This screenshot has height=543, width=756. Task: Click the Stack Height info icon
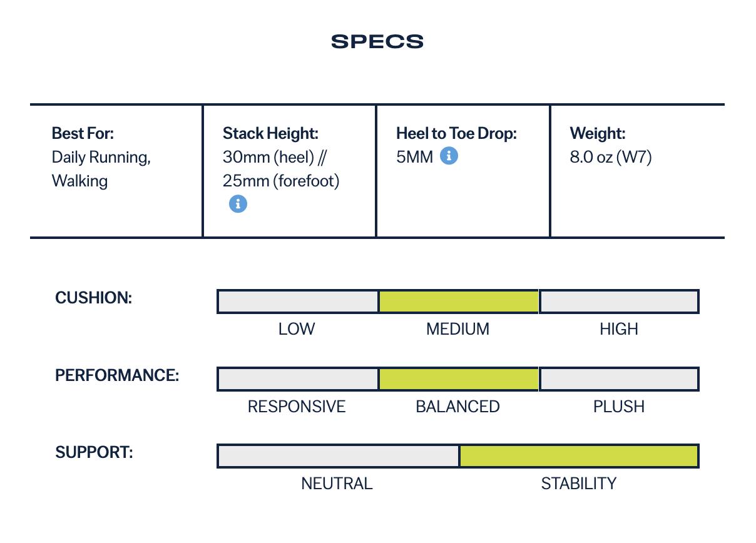238,203
